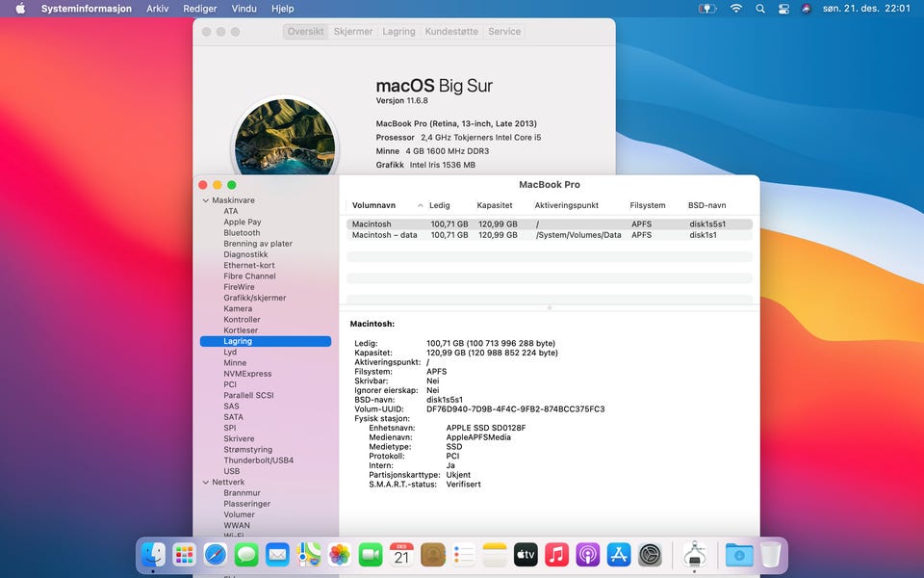Open the App Store dock icon
This screenshot has height=578, width=924.
click(619, 555)
